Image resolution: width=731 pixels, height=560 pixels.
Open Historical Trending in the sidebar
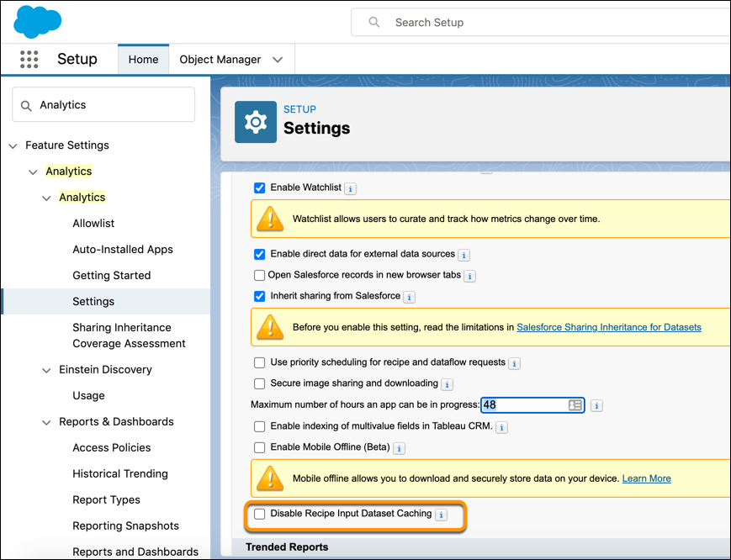tap(120, 473)
